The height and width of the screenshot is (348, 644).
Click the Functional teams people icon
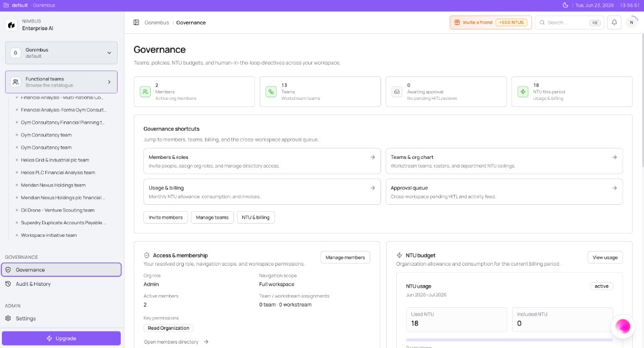16,82
